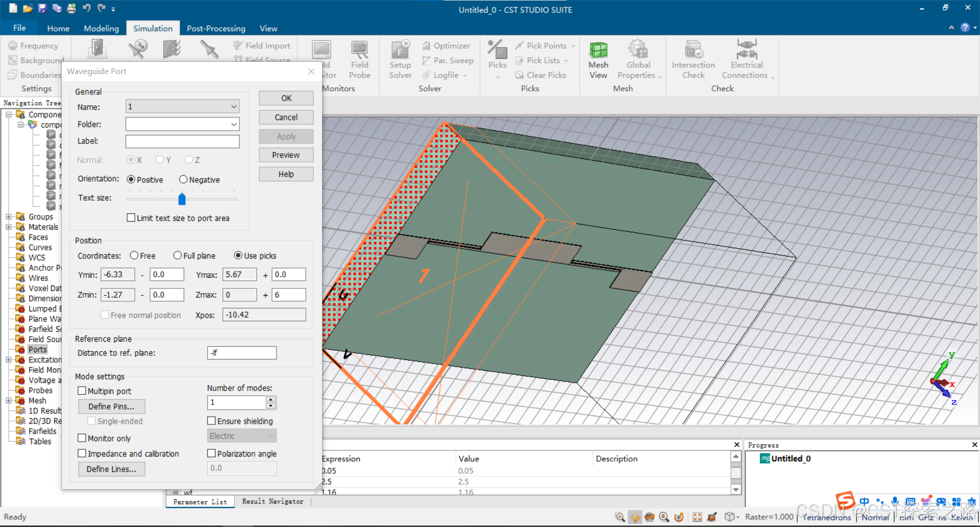Open the Pick Points dropdown arrow
The width and height of the screenshot is (980, 527).
(x=573, y=46)
